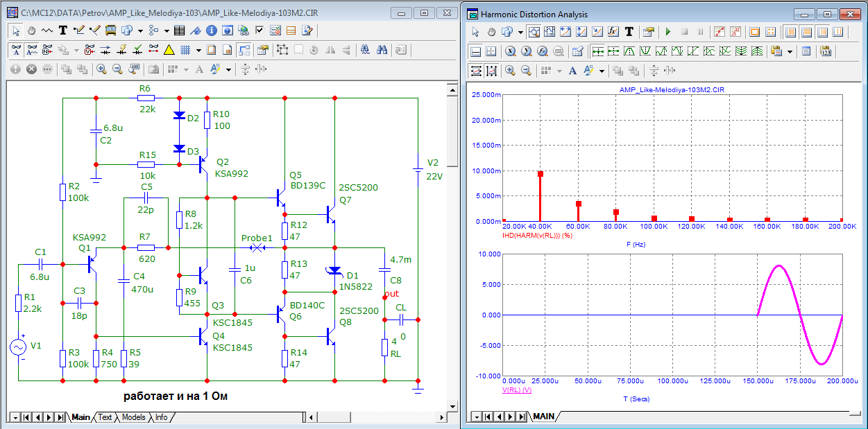Toggle the checkbox icon in schematic toolbar
The width and height of the screenshot is (868, 429).
pyautogui.click(x=259, y=30)
